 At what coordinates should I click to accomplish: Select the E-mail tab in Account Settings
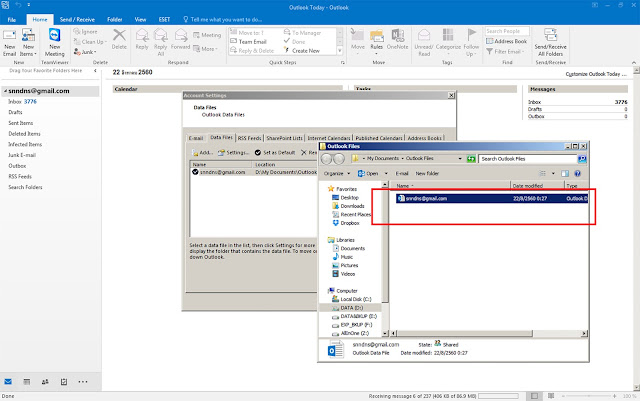[196, 138]
